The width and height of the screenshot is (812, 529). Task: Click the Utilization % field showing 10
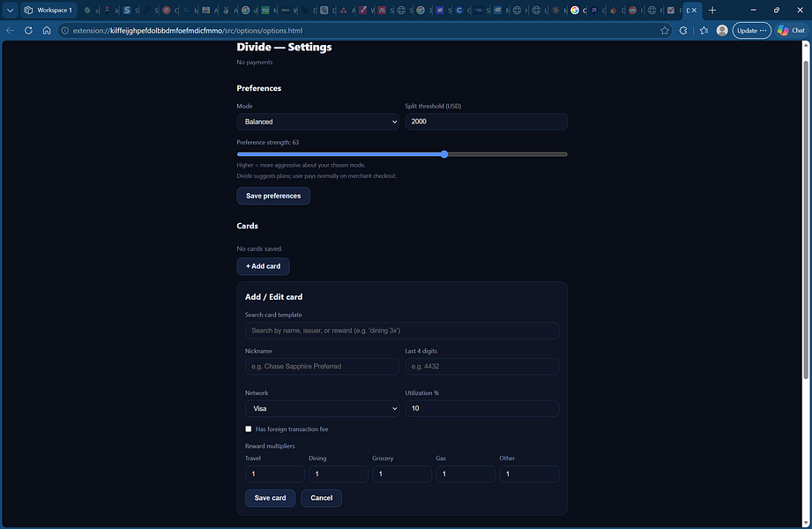click(481, 408)
